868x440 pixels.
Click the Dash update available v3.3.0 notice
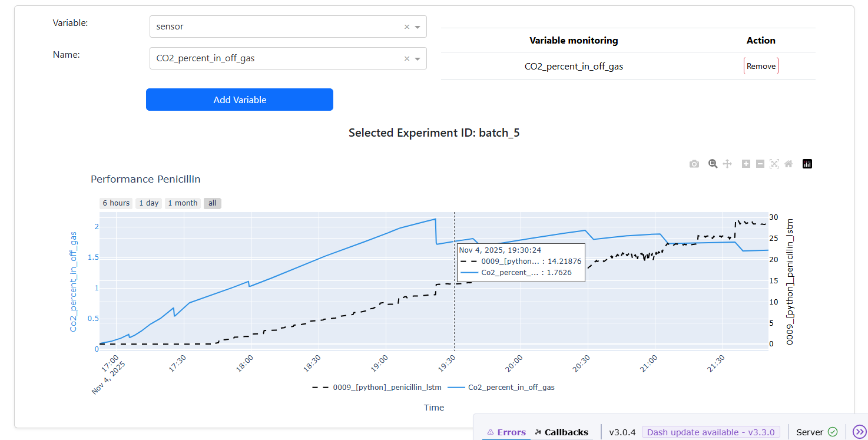coord(710,432)
